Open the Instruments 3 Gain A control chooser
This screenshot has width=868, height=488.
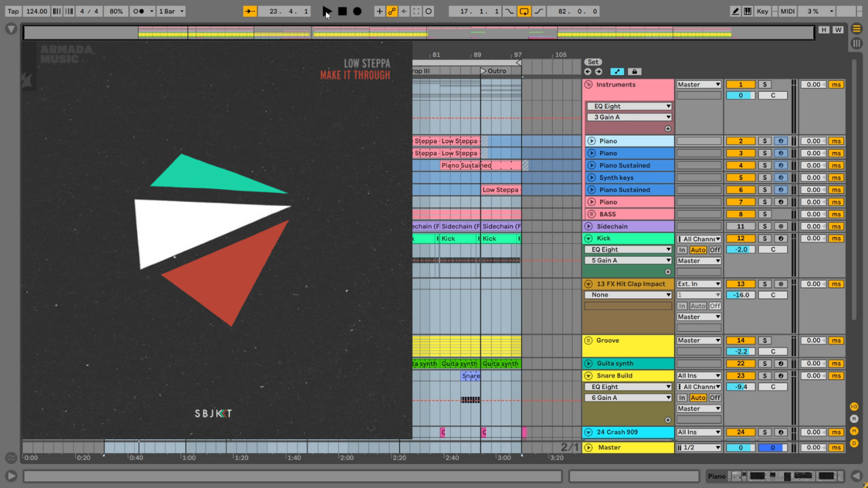pos(629,117)
